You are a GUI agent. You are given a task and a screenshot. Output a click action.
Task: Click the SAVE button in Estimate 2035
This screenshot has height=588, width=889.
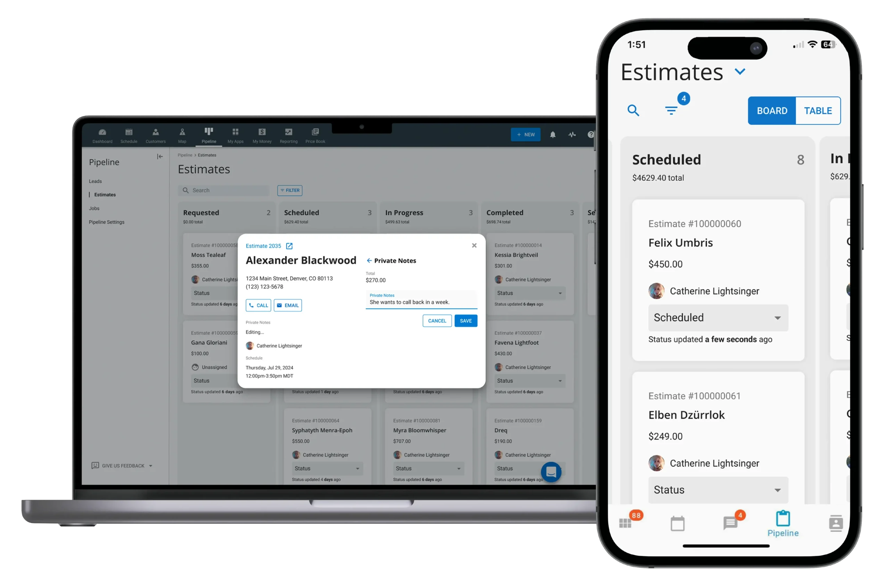pyautogui.click(x=466, y=321)
